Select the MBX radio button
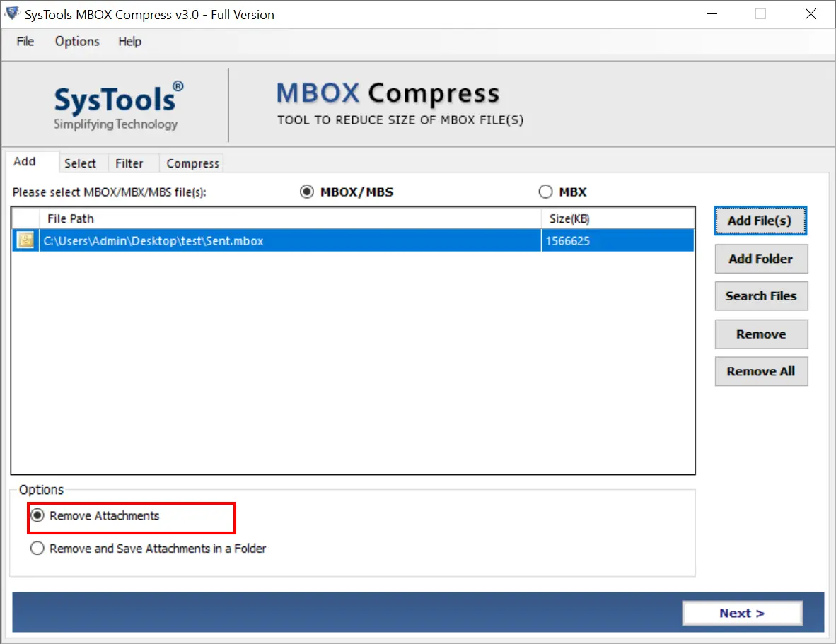The width and height of the screenshot is (836, 644). (545, 192)
